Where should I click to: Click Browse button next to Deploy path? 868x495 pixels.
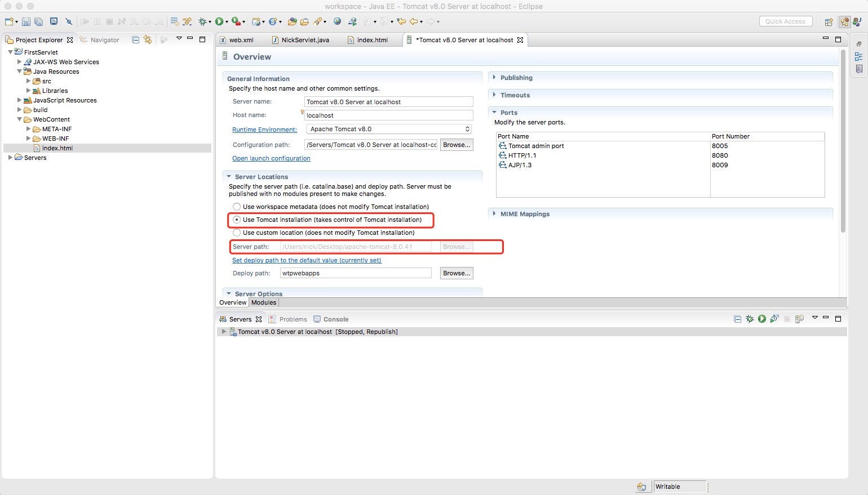457,273
